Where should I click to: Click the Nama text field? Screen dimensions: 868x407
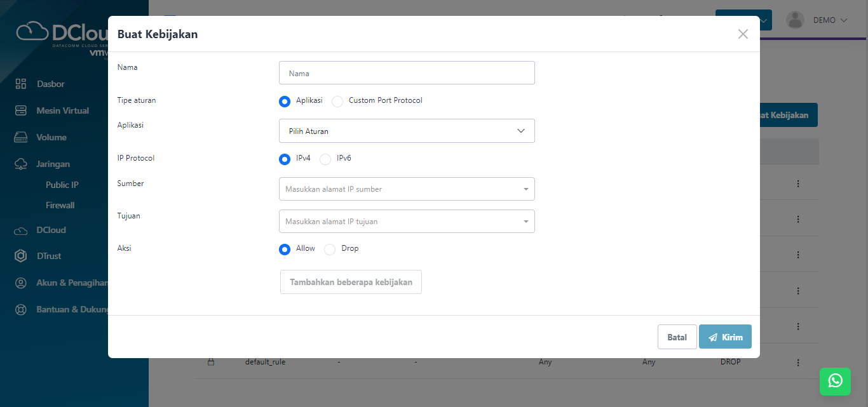407,73
